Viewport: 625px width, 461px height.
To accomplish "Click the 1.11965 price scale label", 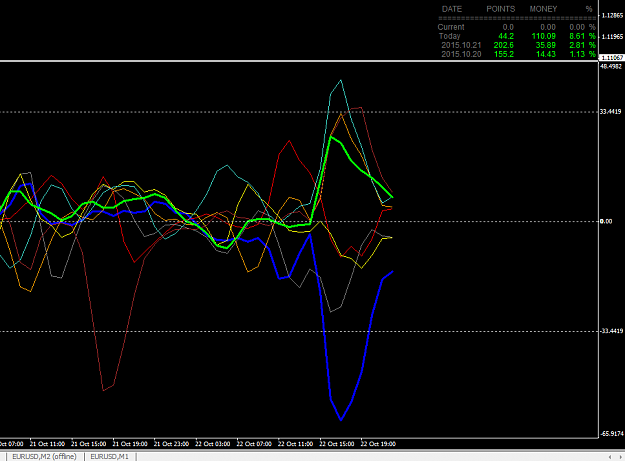I will [612, 37].
